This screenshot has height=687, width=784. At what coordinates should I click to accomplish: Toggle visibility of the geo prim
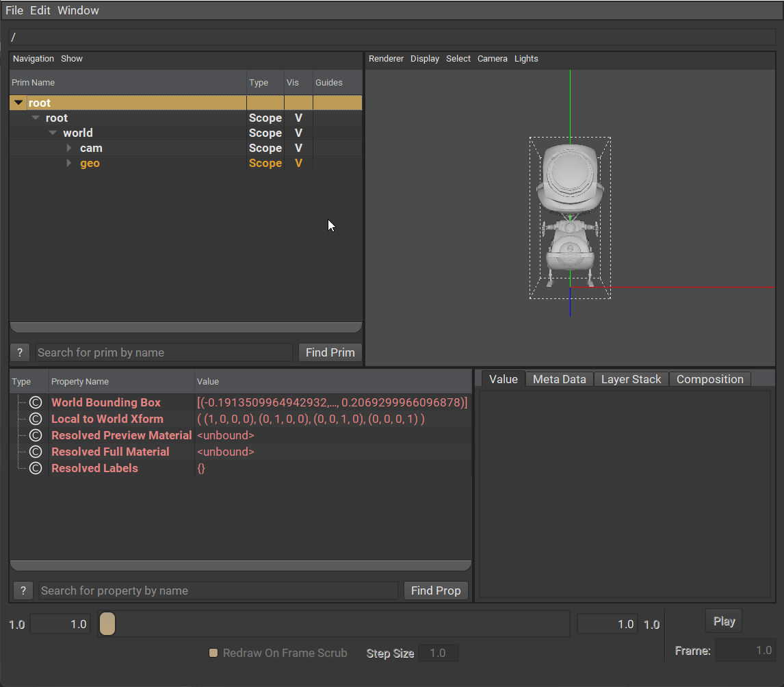click(x=298, y=164)
